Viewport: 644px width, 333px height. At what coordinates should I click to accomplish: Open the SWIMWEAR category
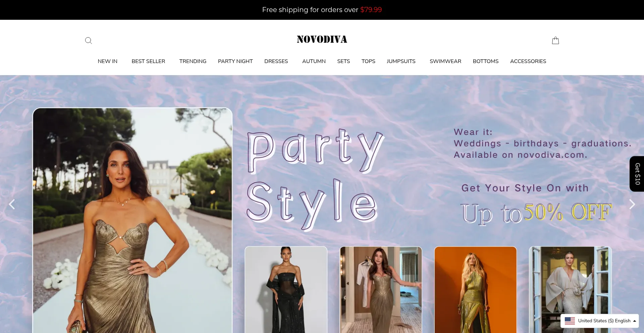point(445,61)
